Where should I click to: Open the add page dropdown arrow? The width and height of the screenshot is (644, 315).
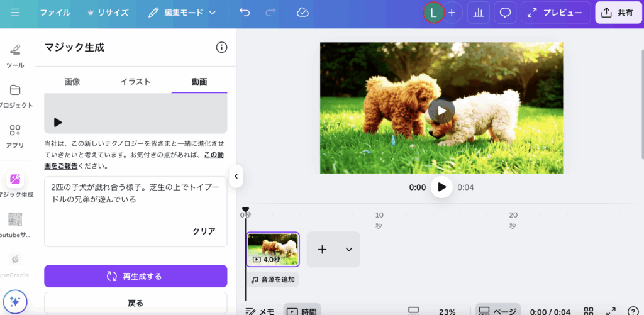pos(349,250)
